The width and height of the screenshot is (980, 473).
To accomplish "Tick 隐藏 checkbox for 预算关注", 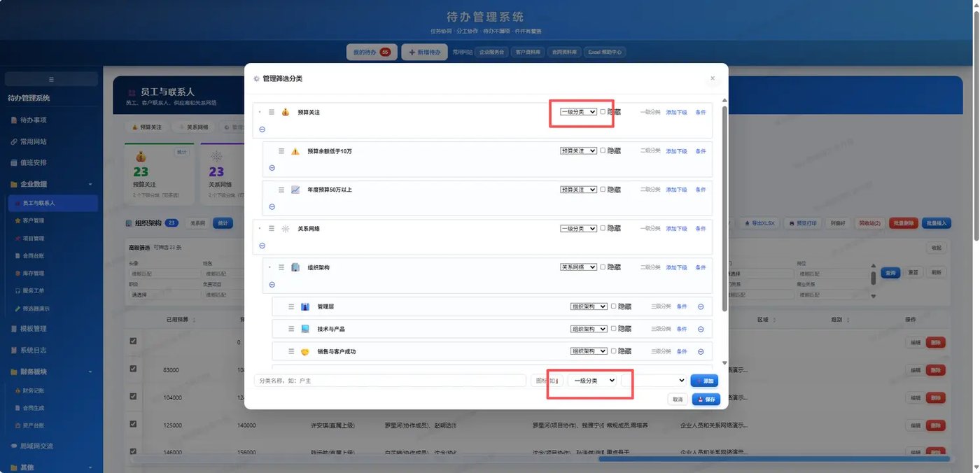I will point(603,112).
